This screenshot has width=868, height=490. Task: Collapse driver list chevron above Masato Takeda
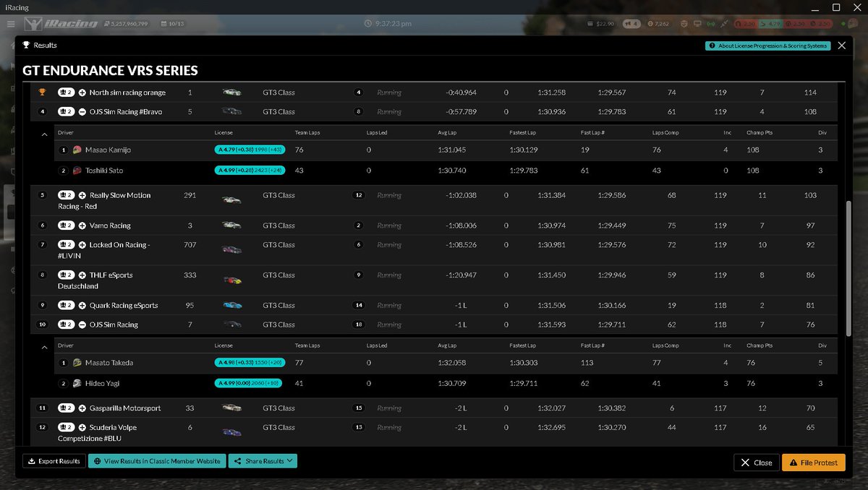(x=44, y=348)
